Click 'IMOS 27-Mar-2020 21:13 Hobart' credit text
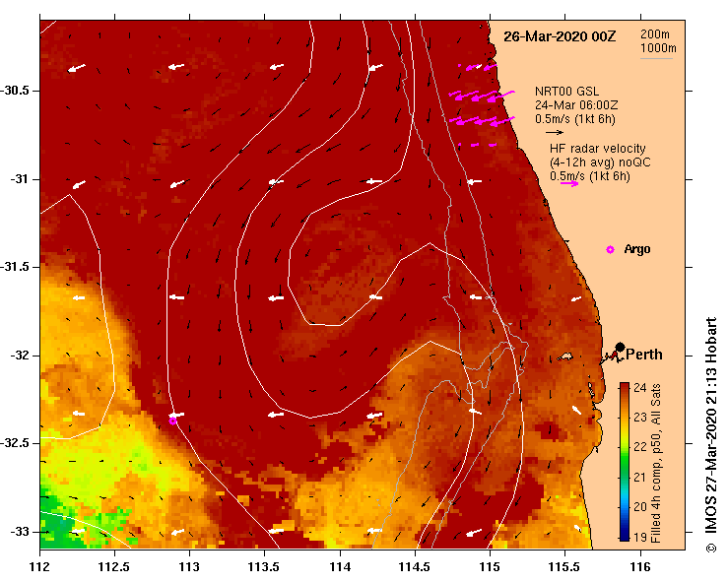The width and height of the screenshot is (728, 583). click(x=711, y=427)
